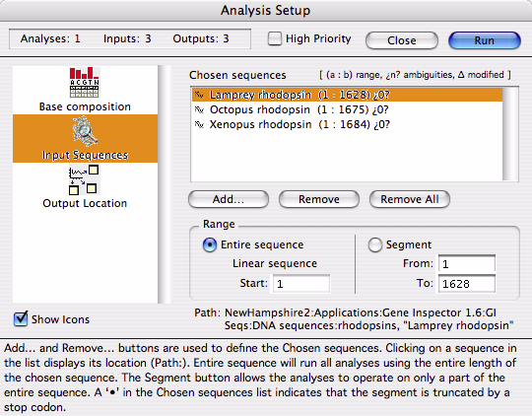This screenshot has height=416, width=532.
Task: Close the Analysis Setup dialog
Action: pyautogui.click(x=402, y=40)
